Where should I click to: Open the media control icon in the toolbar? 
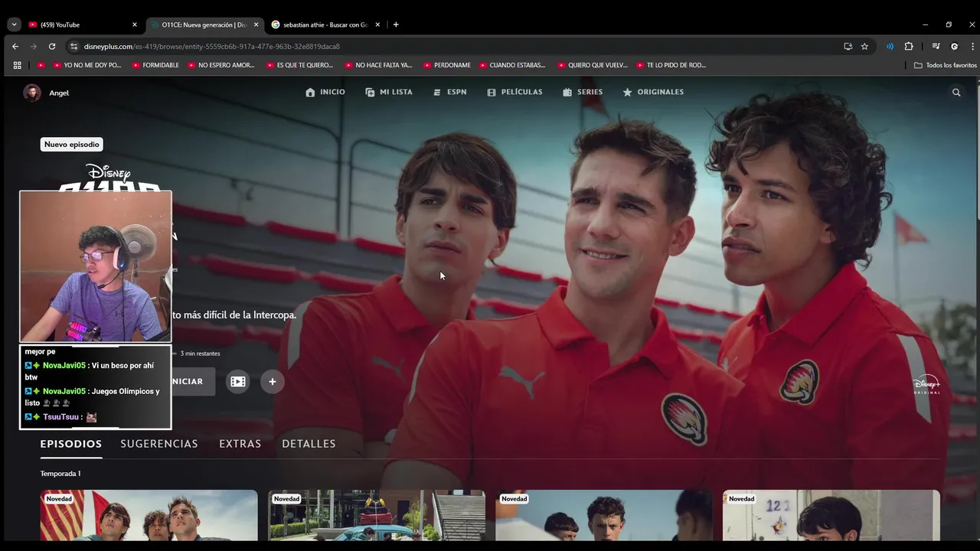pos(936,47)
